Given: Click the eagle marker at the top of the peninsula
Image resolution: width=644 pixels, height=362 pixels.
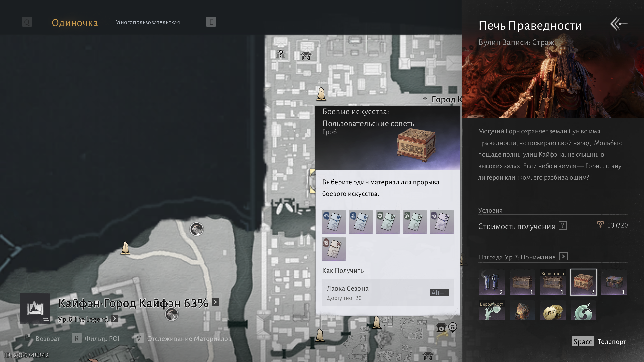Looking at the screenshot, I should [196, 229].
